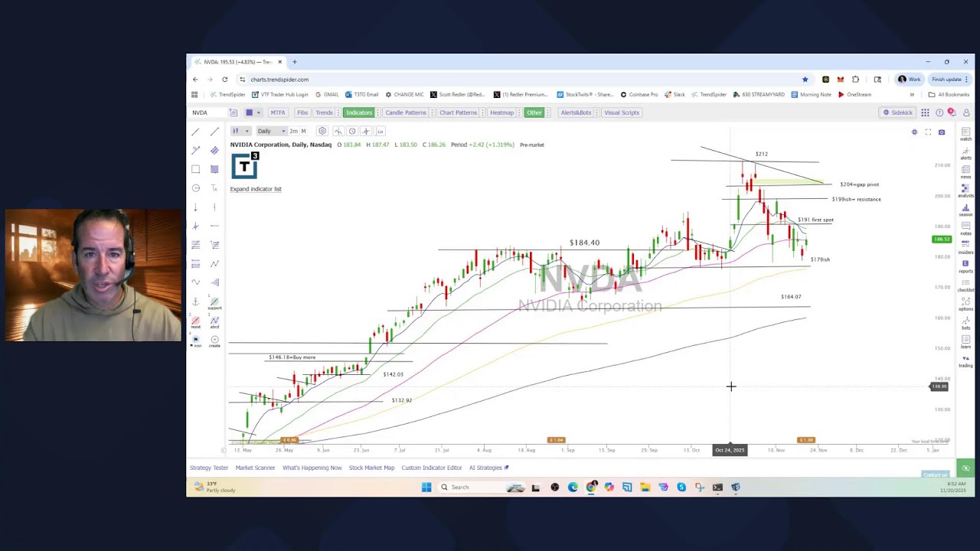Open the Daily timeframe dropdown

point(271,131)
